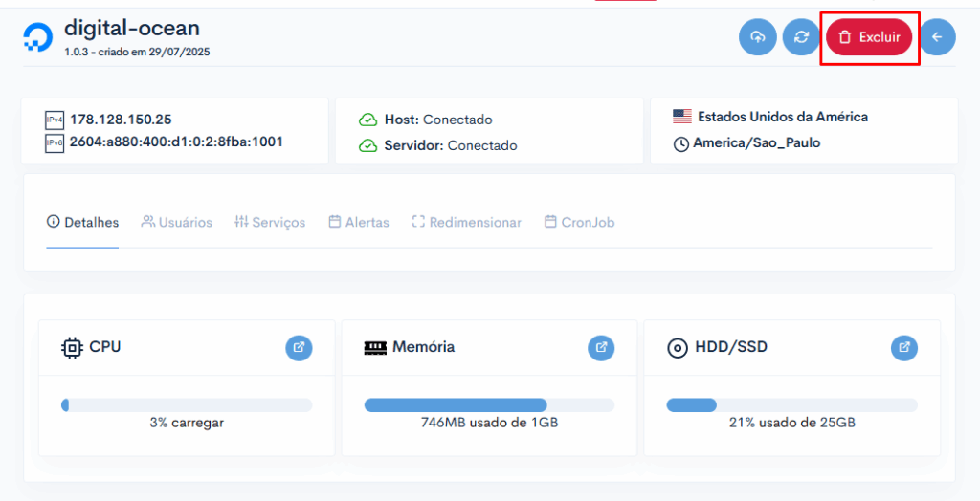Click the Memória card heading
This screenshot has height=501, width=980.
423,347
